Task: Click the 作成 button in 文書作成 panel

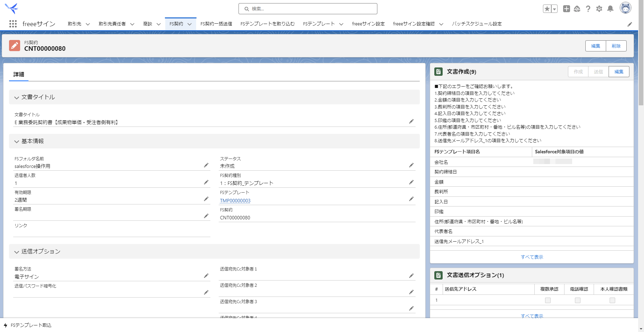Action: tap(578, 72)
